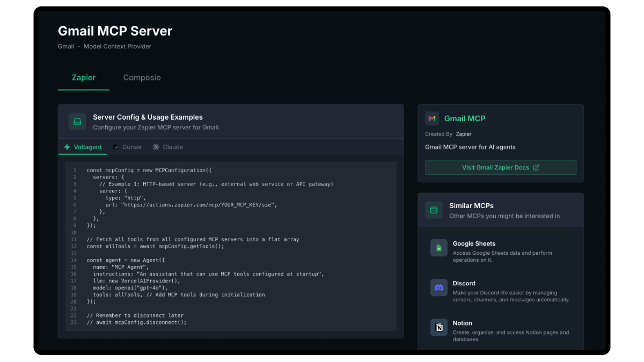Click the Discord icon

(x=439, y=287)
